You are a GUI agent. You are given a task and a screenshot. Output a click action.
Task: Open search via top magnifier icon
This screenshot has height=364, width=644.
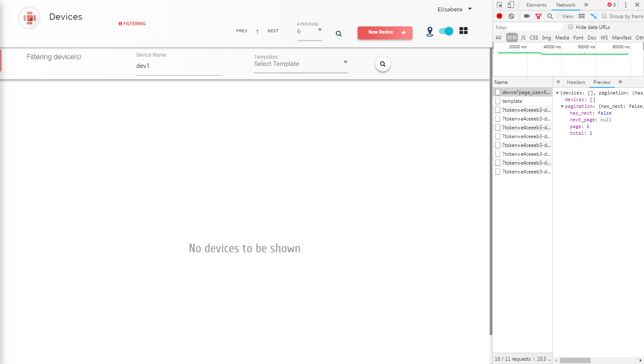pos(338,34)
